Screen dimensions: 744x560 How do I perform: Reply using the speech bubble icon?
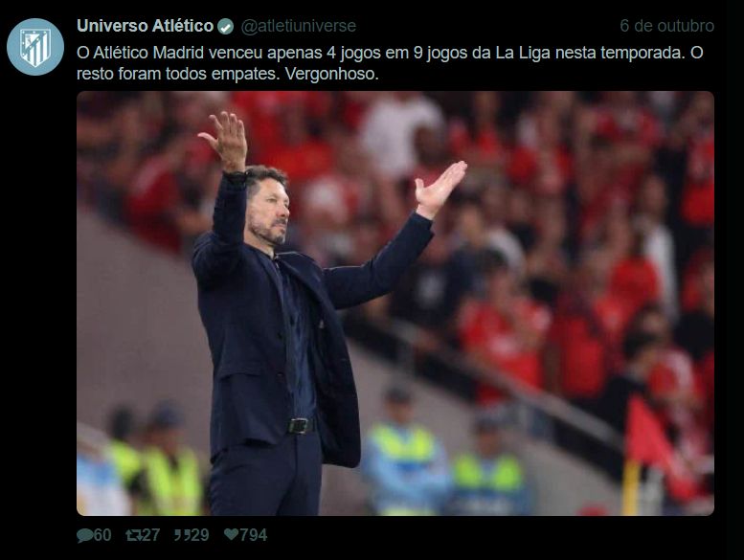[84, 535]
